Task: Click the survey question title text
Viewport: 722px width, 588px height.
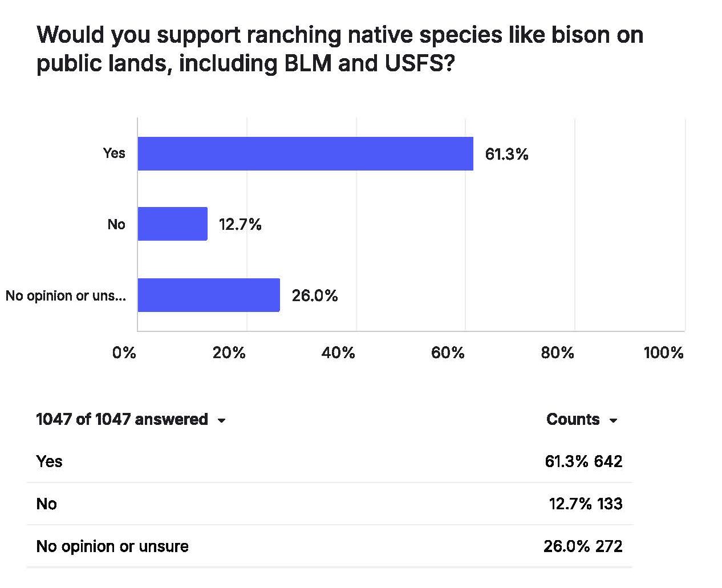Action: tap(340, 49)
